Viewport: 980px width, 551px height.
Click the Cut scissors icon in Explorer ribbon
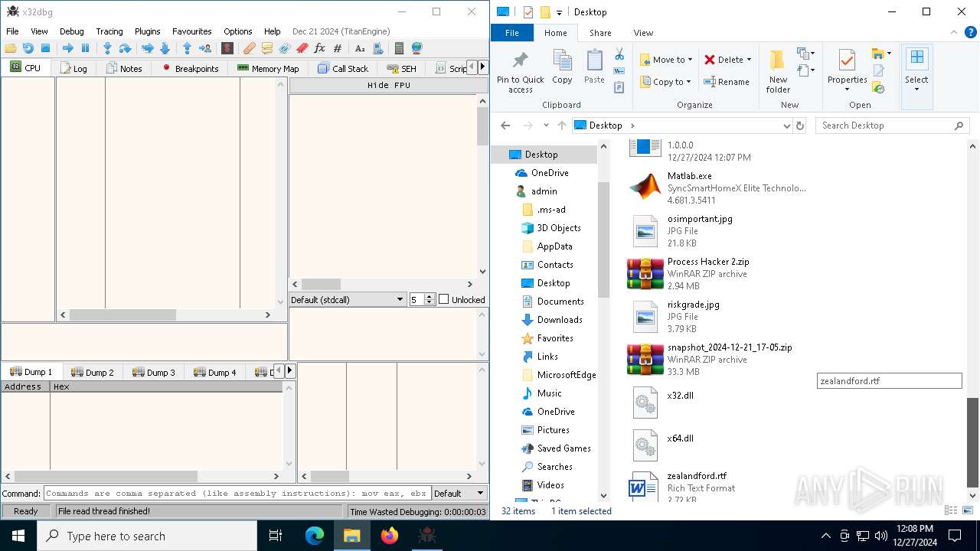click(619, 54)
